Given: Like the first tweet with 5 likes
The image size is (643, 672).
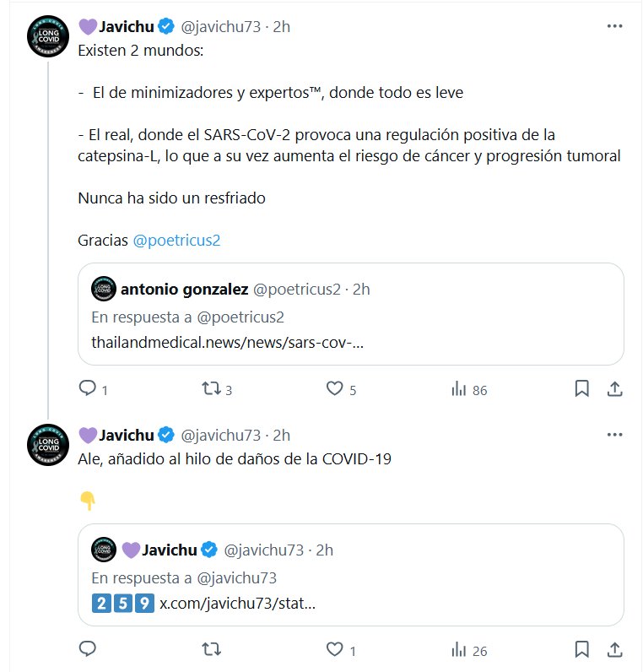Looking at the screenshot, I should [334, 388].
